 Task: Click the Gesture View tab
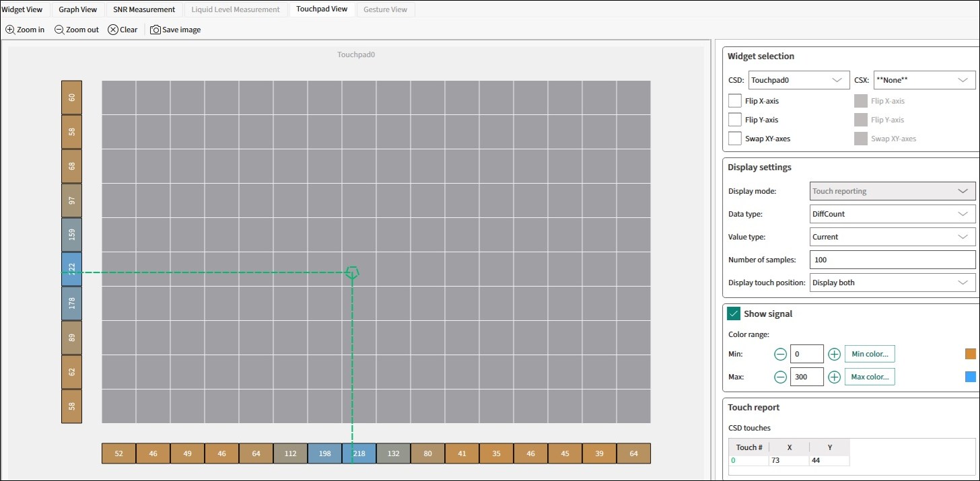point(386,9)
